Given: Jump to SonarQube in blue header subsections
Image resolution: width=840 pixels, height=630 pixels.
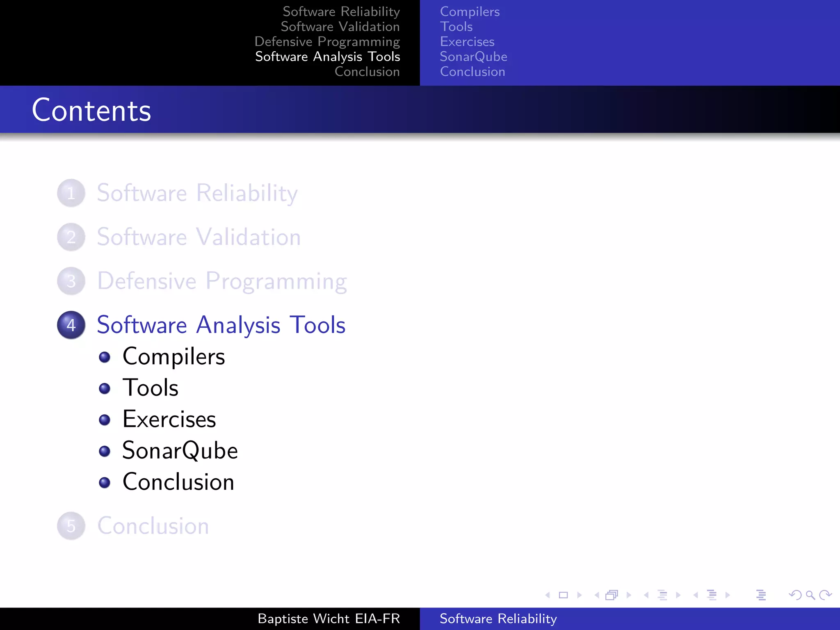Looking at the screenshot, I should [x=473, y=57].
